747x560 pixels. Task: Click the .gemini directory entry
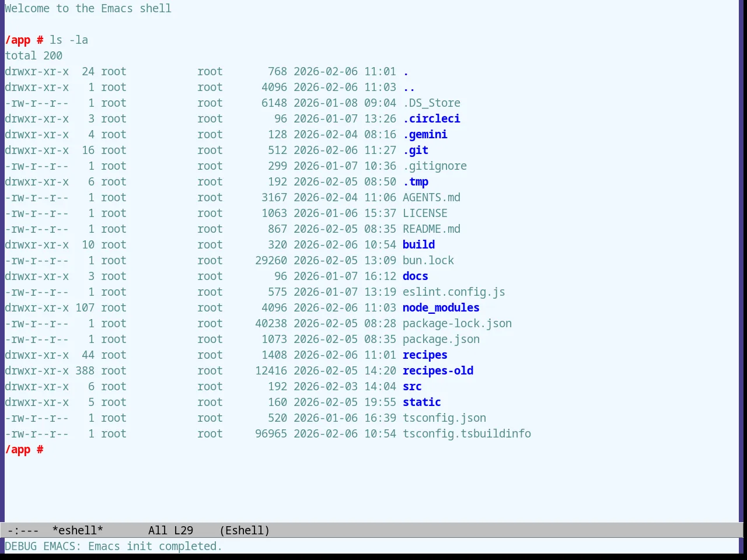[425, 134]
